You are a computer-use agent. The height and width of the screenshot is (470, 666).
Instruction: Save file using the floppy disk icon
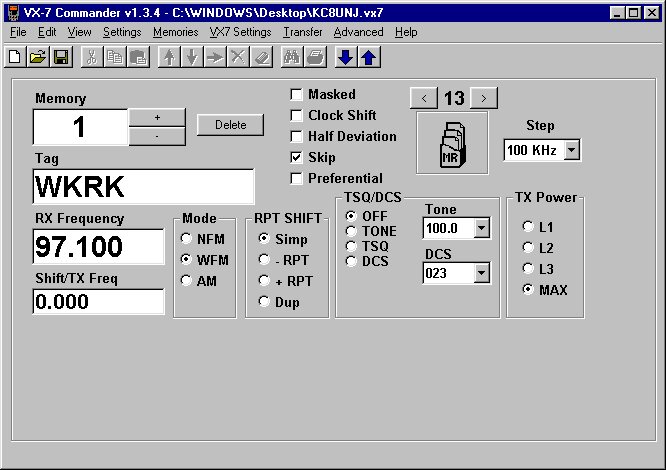point(60,57)
